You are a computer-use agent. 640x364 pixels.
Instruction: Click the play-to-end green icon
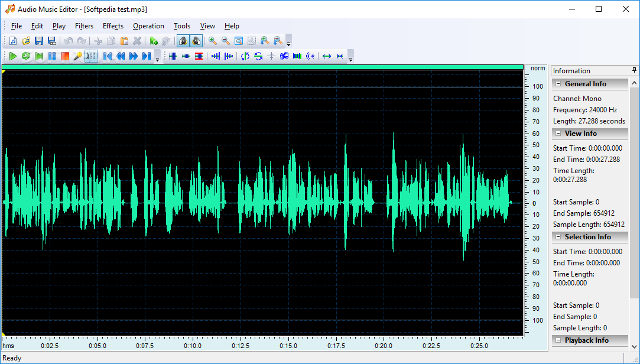39,56
